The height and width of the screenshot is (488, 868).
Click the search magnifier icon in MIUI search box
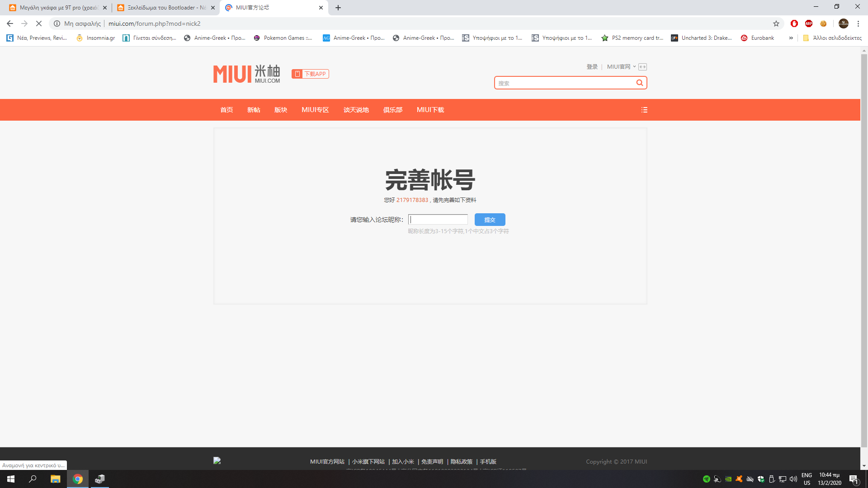[639, 83]
